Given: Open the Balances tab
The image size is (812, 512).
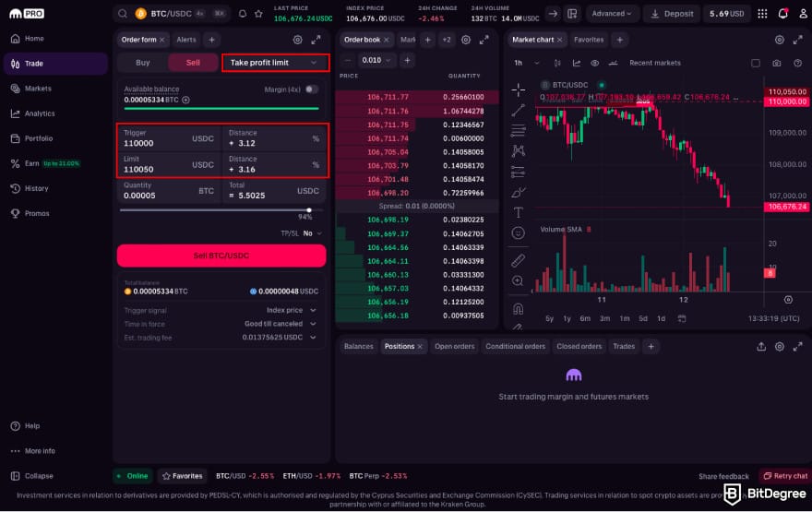Looking at the screenshot, I should tap(358, 346).
